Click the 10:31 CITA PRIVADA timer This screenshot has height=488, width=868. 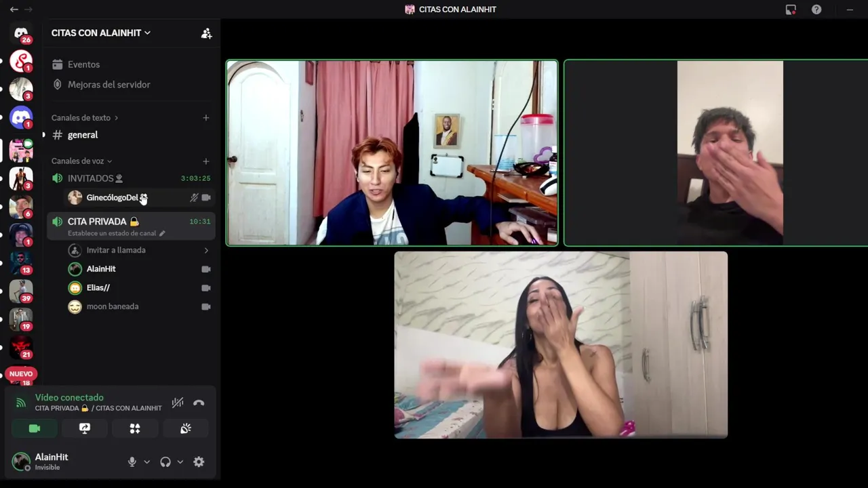pyautogui.click(x=200, y=222)
